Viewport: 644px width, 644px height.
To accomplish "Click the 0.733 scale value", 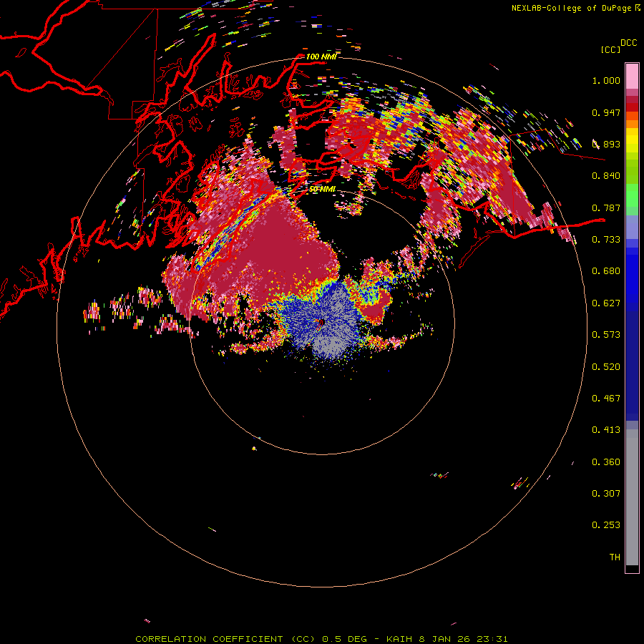I will pyautogui.click(x=606, y=240).
